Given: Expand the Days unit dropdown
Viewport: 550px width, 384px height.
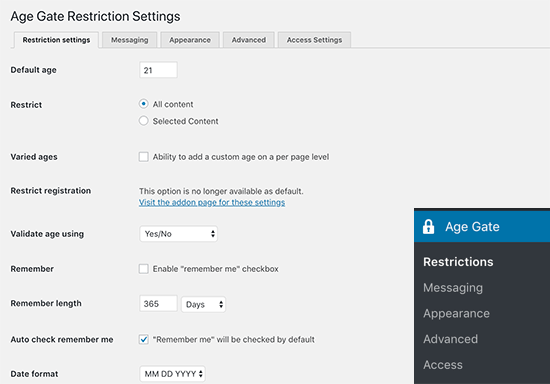Looking at the screenshot, I should click(x=203, y=304).
